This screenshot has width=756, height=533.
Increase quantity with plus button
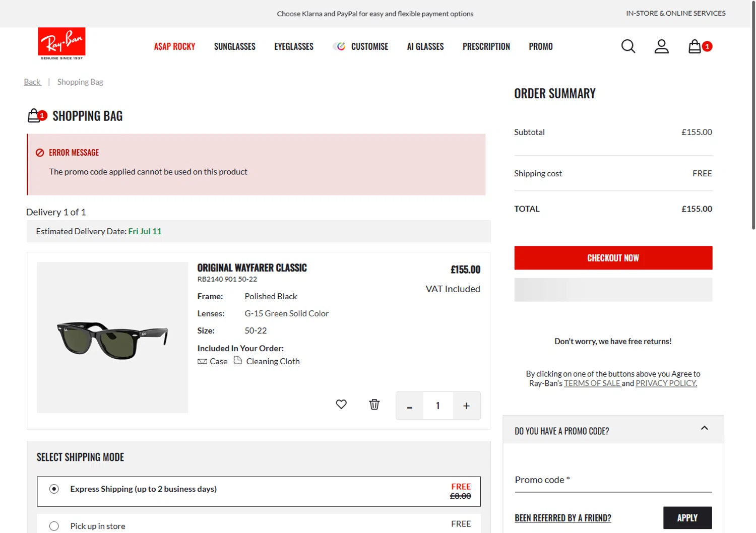pos(467,406)
